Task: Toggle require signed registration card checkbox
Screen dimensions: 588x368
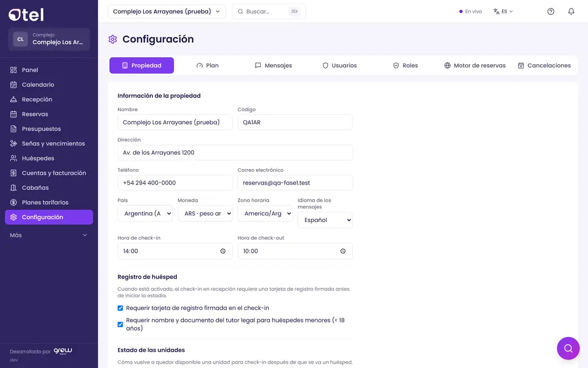Action: [120, 308]
